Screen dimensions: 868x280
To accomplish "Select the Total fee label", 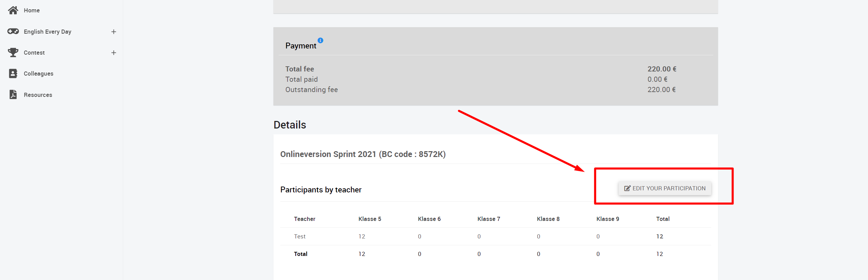I will (300, 69).
